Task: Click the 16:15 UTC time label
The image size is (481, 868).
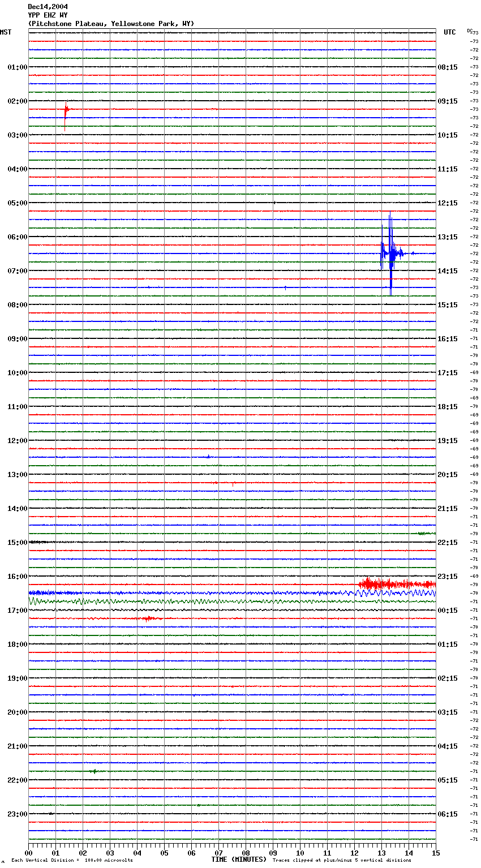Action: 448,339
